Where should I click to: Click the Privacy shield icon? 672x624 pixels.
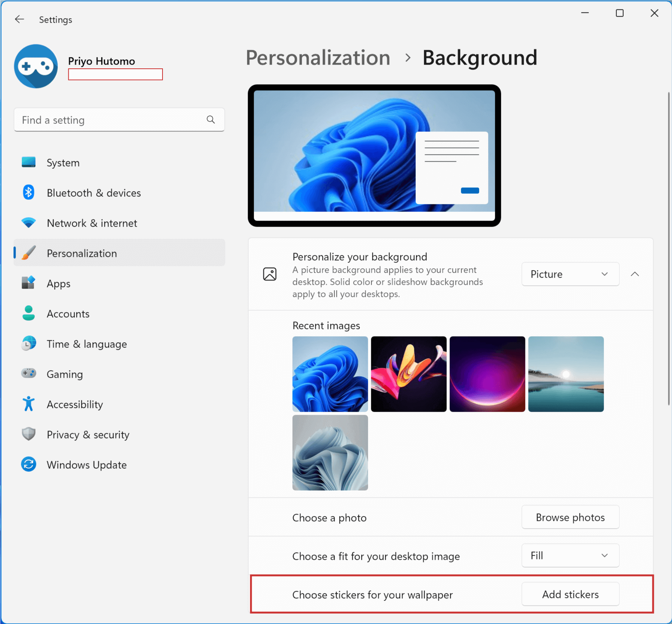tap(28, 434)
